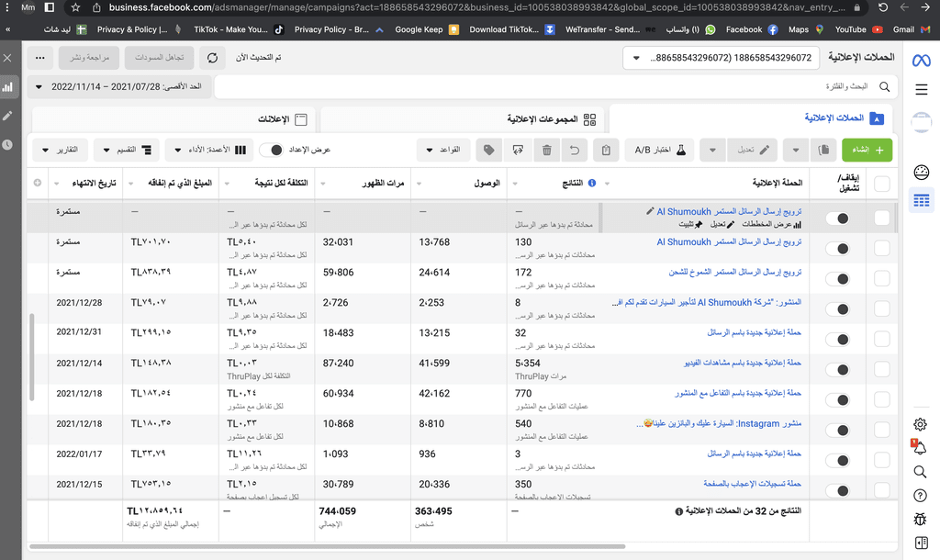Image resolution: width=940 pixels, height=560 pixels.
Task: Open the charts icon in left panel
Action: click(7, 87)
